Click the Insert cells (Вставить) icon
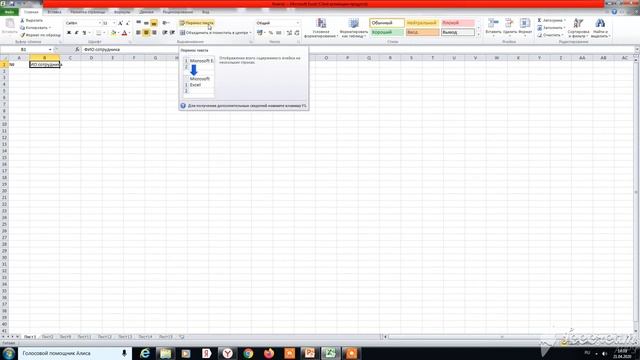 pos(493,23)
